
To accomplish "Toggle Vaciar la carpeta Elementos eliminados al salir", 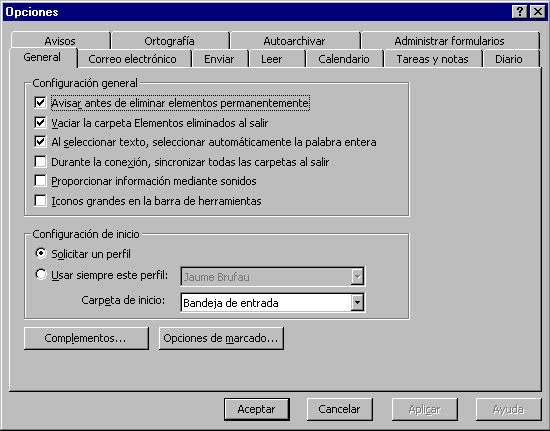I will click(40, 122).
